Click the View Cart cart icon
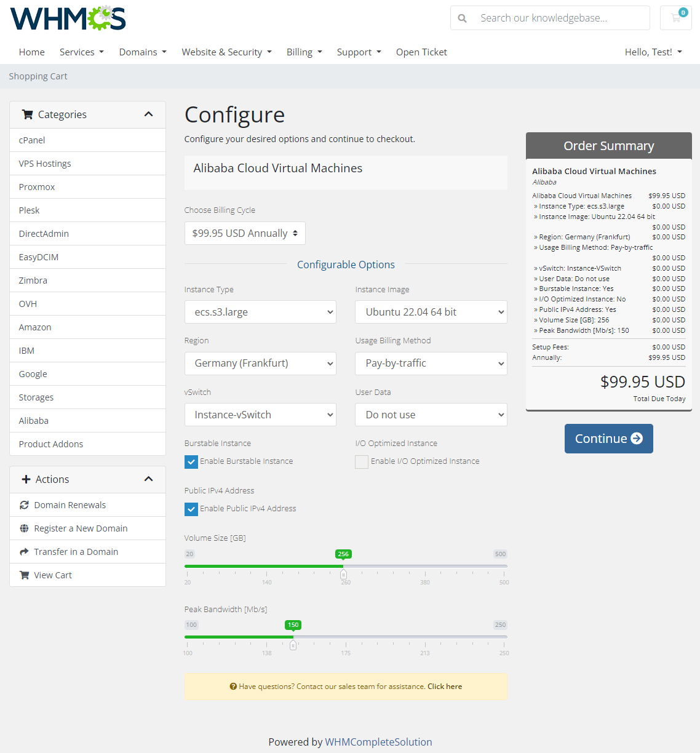 tap(25, 575)
